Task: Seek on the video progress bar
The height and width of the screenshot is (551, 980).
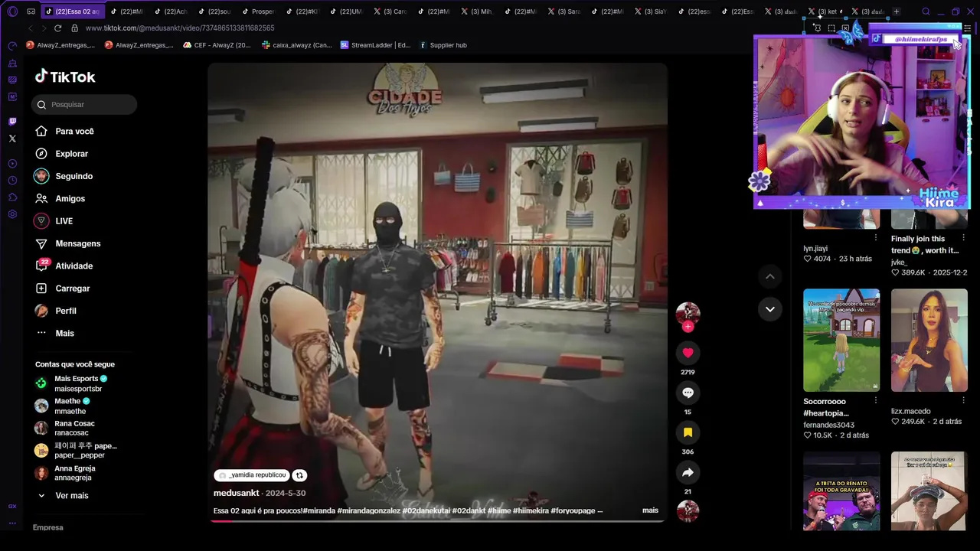Action: tap(437, 521)
